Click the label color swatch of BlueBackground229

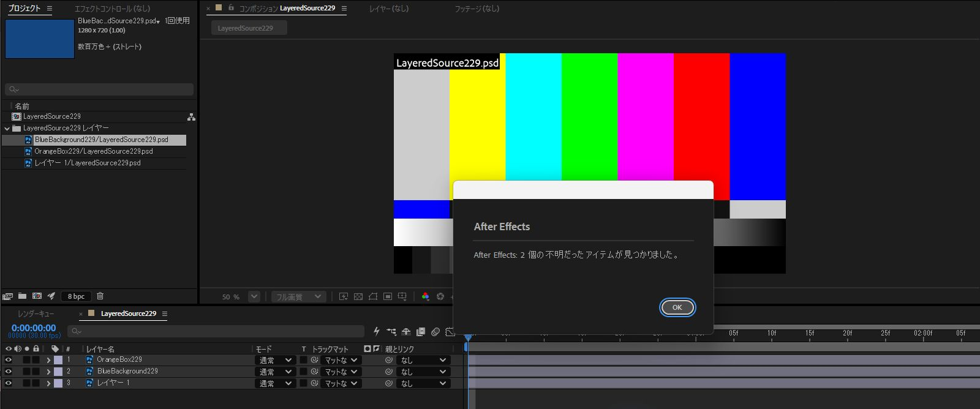(x=58, y=372)
